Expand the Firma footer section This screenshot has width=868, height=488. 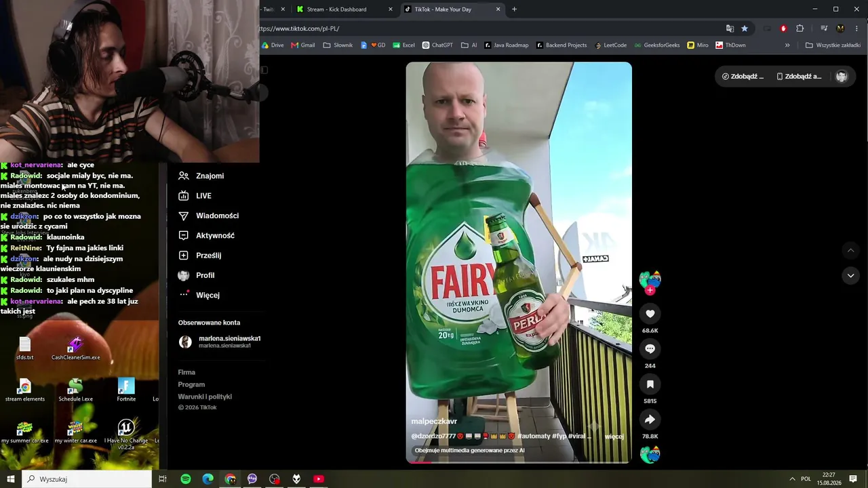click(186, 372)
